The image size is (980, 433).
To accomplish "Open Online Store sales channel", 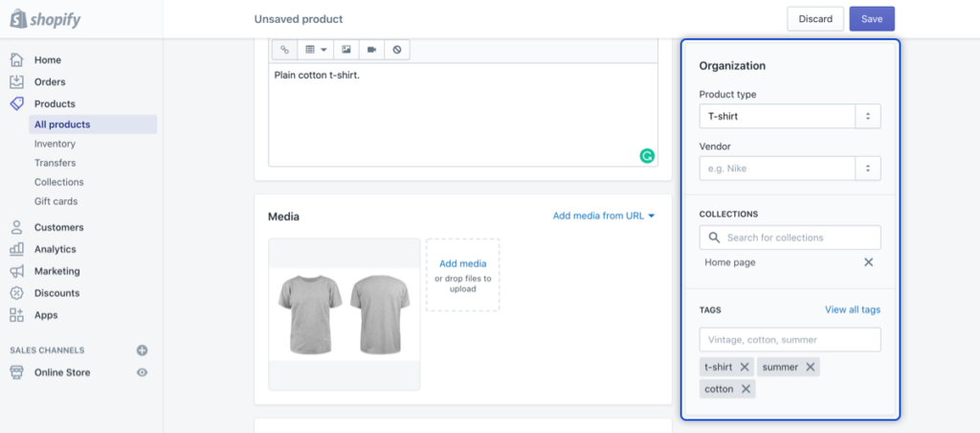I will tap(62, 373).
